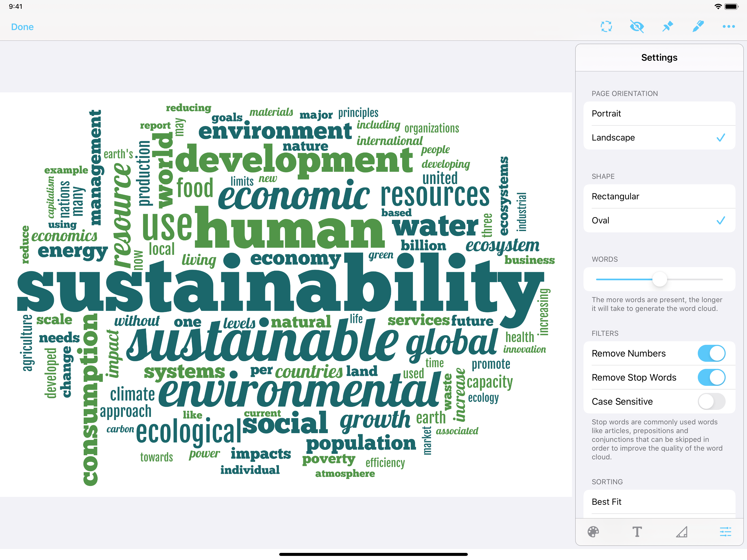The height and width of the screenshot is (560, 747).
Task: Tap the word 'water' in the cloud
Action: (x=435, y=226)
